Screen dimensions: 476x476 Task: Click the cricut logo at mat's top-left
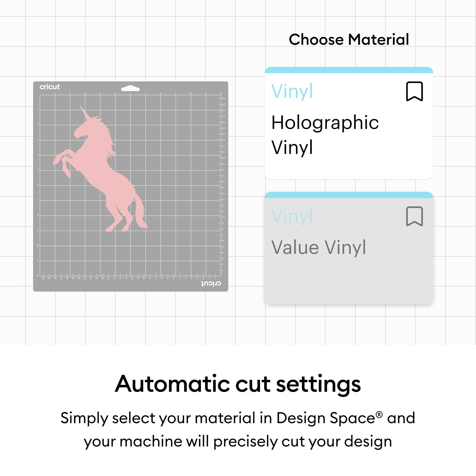tap(50, 87)
